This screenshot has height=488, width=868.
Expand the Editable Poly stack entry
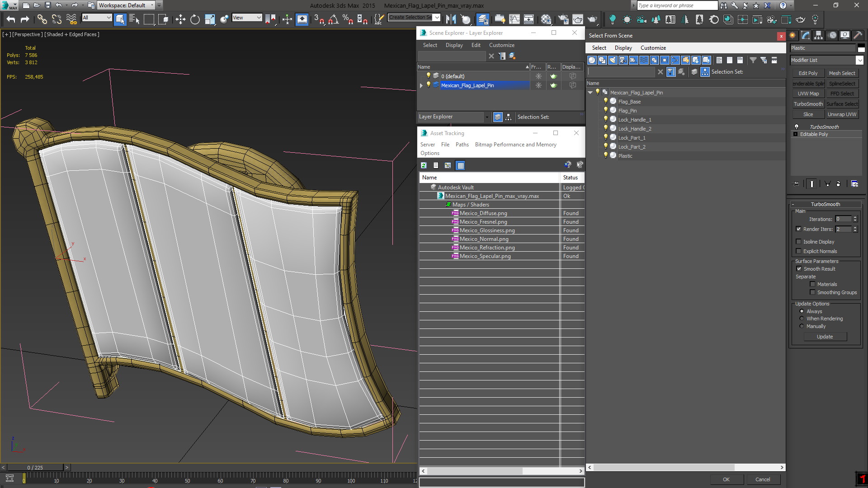pyautogui.click(x=795, y=134)
